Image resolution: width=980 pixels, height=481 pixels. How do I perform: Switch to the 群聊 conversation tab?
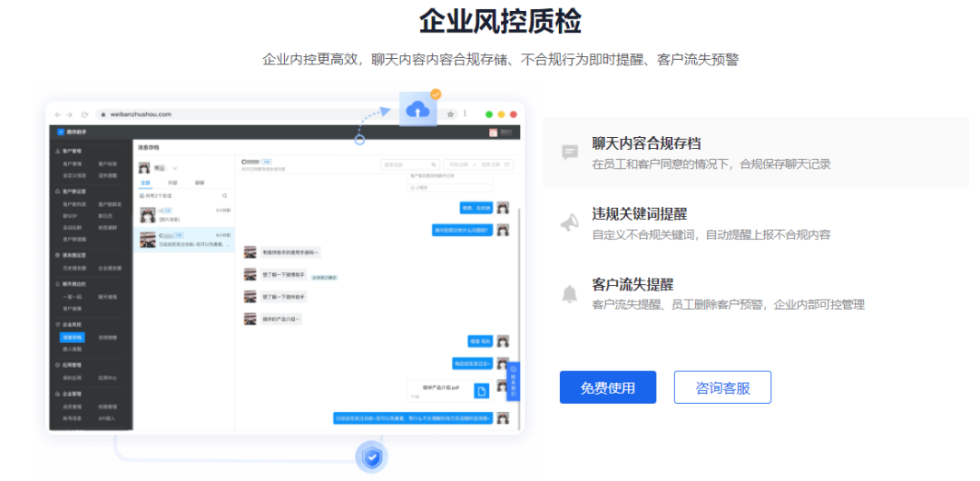click(200, 182)
